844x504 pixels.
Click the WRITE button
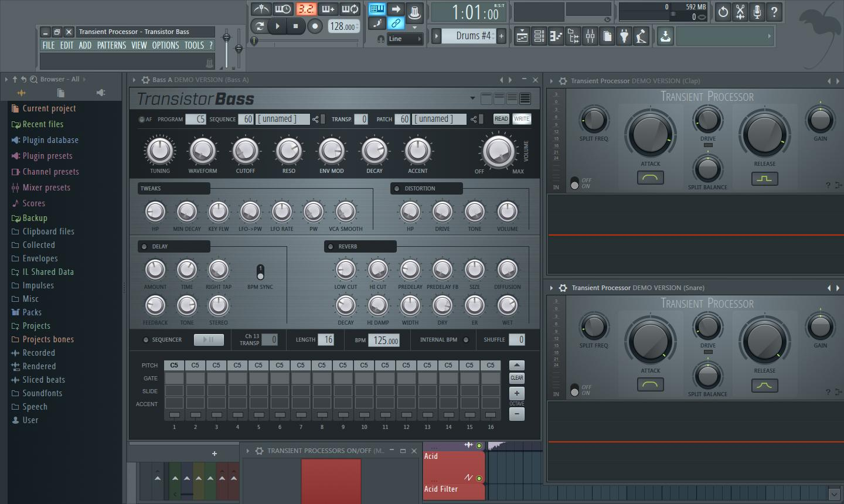[x=522, y=119]
